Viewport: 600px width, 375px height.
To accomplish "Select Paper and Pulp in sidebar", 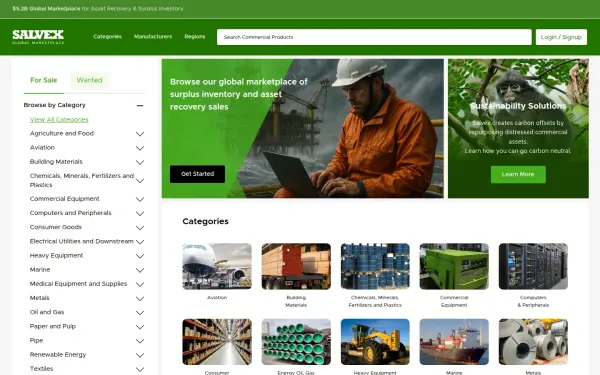I will click(53, 326).
